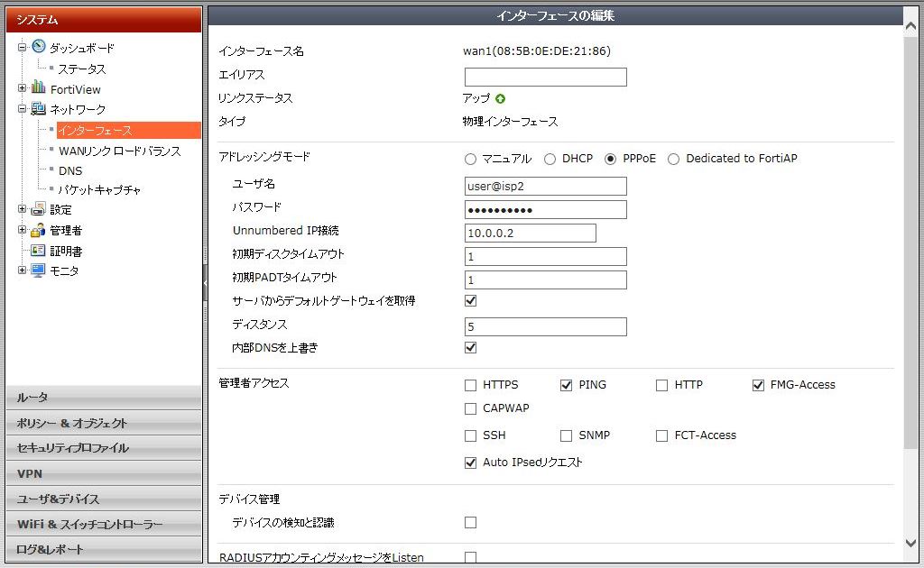Select the DHCP addressing mode
This screenshot has width=924, height=568.
click(550, 160)
